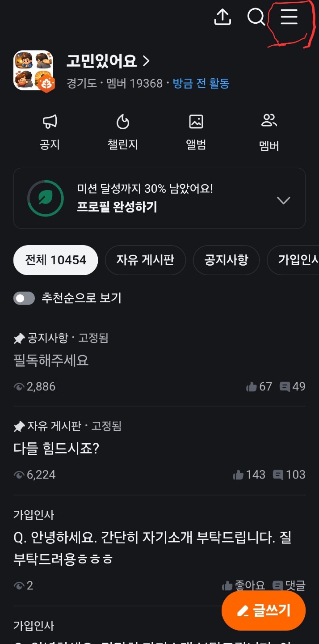Open the 공지 megaphone icon
319x644 pixels.
tap(50, 122)
